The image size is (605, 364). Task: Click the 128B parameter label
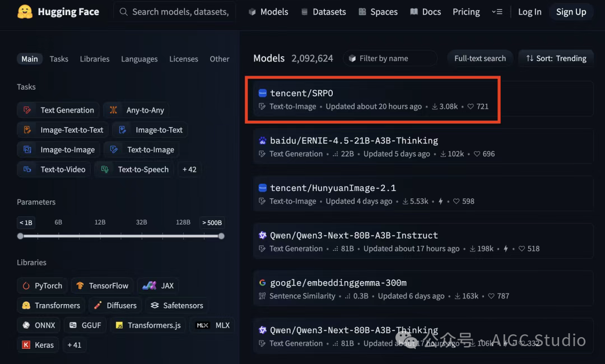click(x=183, y=222)
